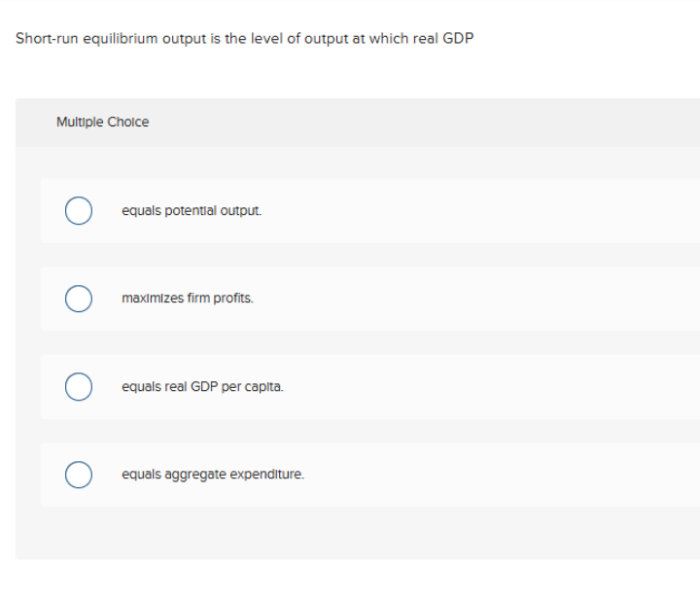Viewport: 700px width, 602px height.
Task: Pick the equals real GDP per capita radio button
Action: 79,387
